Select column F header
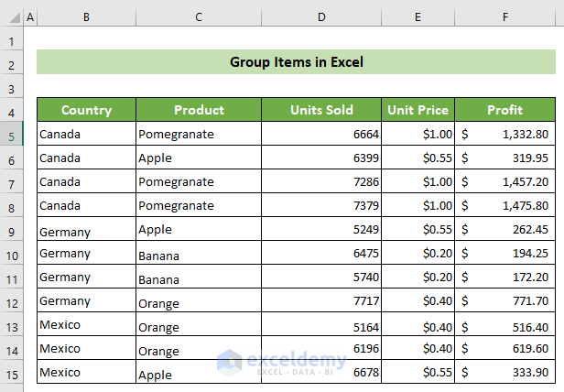The image size is (564, 392). [x=505, y=16]
